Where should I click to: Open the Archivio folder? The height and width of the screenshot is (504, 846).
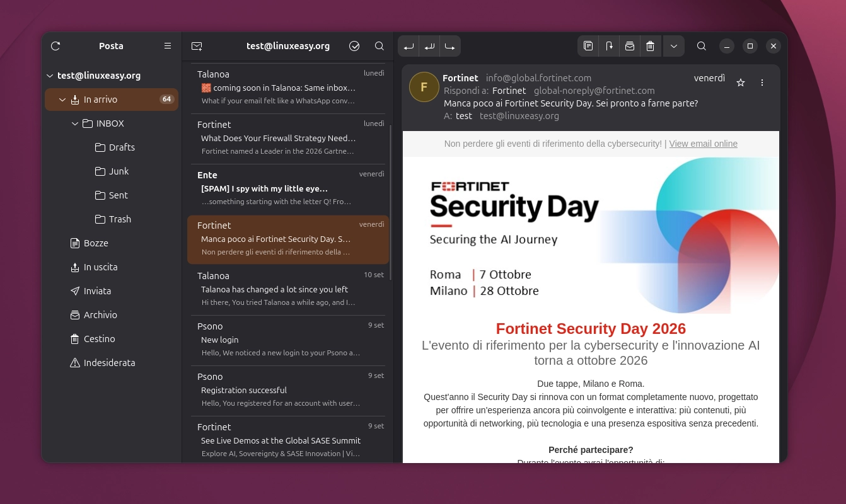(112, 315)
